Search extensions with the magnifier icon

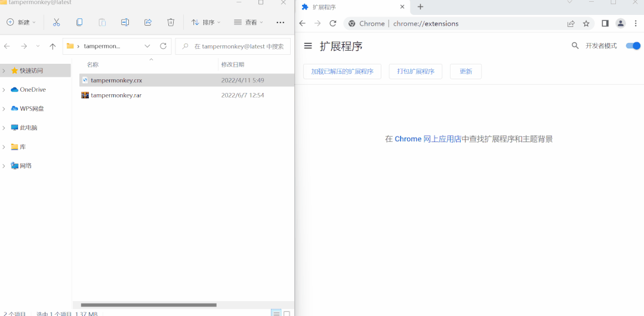(x=575, y=45)
